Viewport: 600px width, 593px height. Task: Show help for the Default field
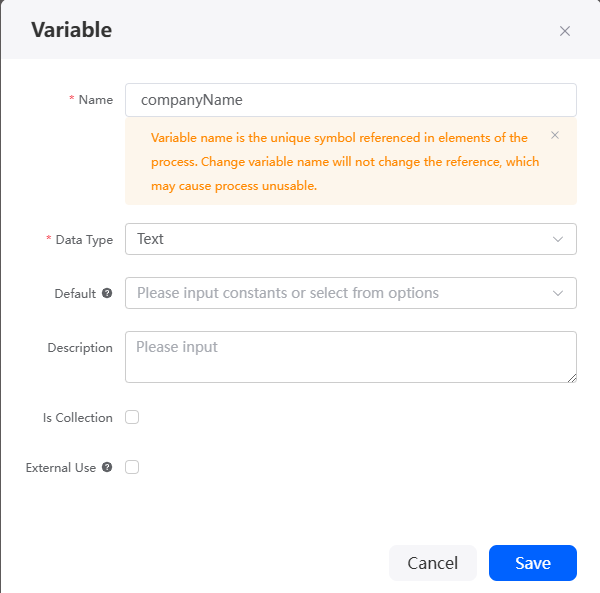tap(107, 293)
